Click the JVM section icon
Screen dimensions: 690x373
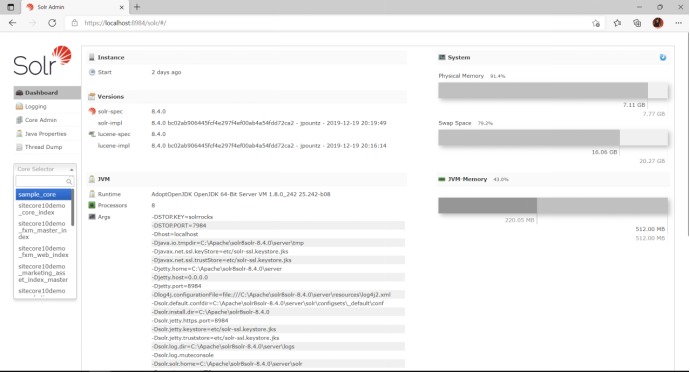pyautogui.click(x=92, y=179)
